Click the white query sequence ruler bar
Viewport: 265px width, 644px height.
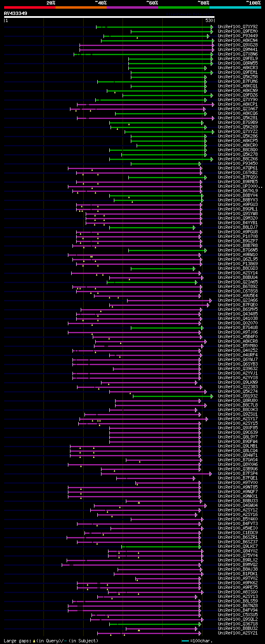point(109,17)
